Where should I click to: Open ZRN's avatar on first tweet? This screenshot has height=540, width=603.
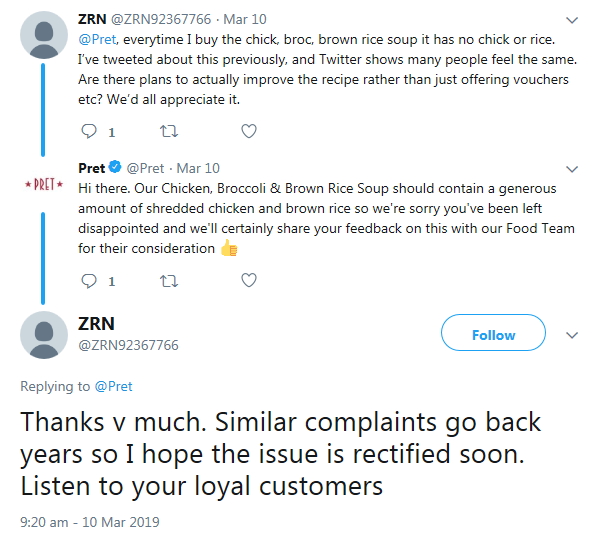click(x=44, y=37)
